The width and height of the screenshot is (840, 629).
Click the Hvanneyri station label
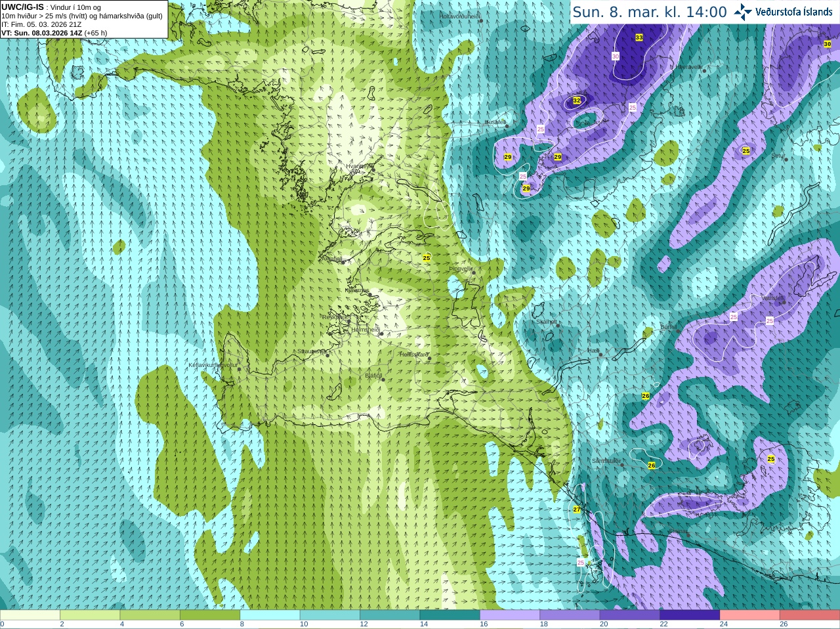coord(358,166)
